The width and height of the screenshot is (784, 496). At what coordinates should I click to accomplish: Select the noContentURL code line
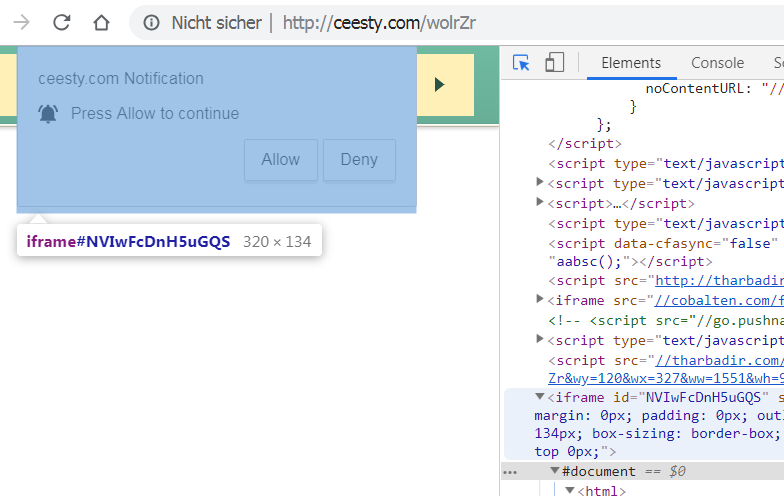pyautogui.click(x=714, y=88)
